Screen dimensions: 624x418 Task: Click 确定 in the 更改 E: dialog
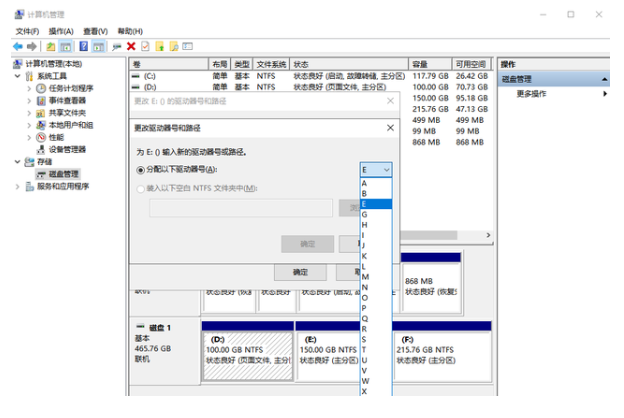(300, 272)
